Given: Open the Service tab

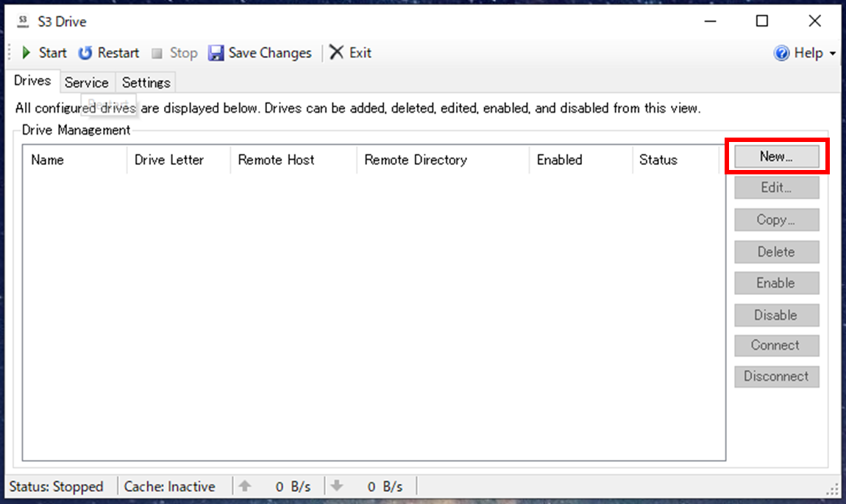Looking at the screenshot, I should click(86, 82).
